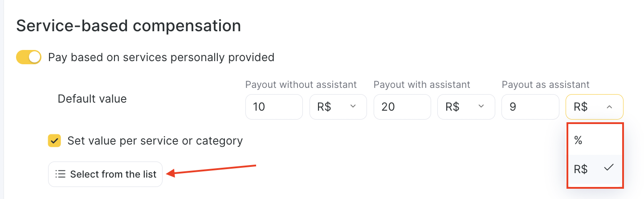Click Set value per service or category label
Image resolution: width=644 pixels, height=199 pixels.
(155, 141)
